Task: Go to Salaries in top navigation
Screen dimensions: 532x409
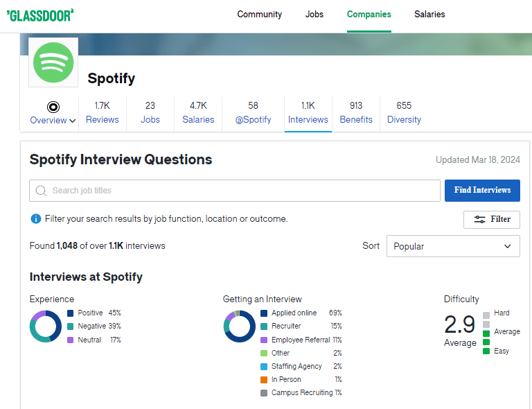Action: click(429, 15)
